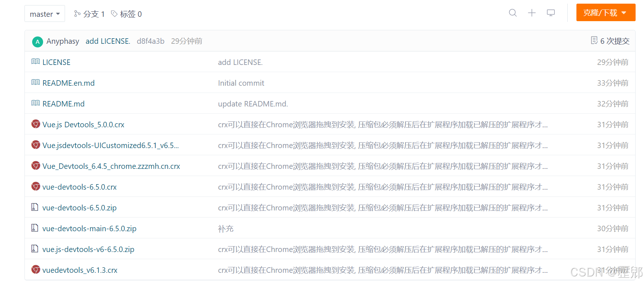Open the vue-devtools-6.5.0.crx file
644x283 pixels.
[79, 187]
